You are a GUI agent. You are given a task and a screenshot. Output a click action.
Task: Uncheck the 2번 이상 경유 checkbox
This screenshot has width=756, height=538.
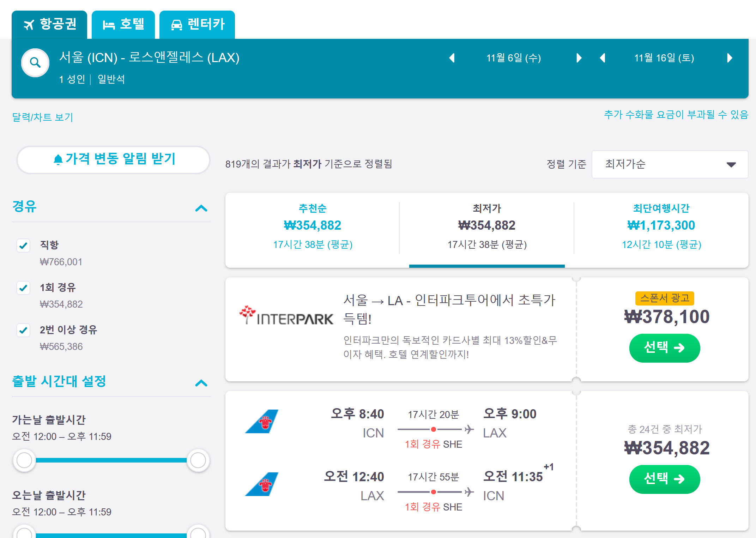pyautogui.click(x=24, y=330)
